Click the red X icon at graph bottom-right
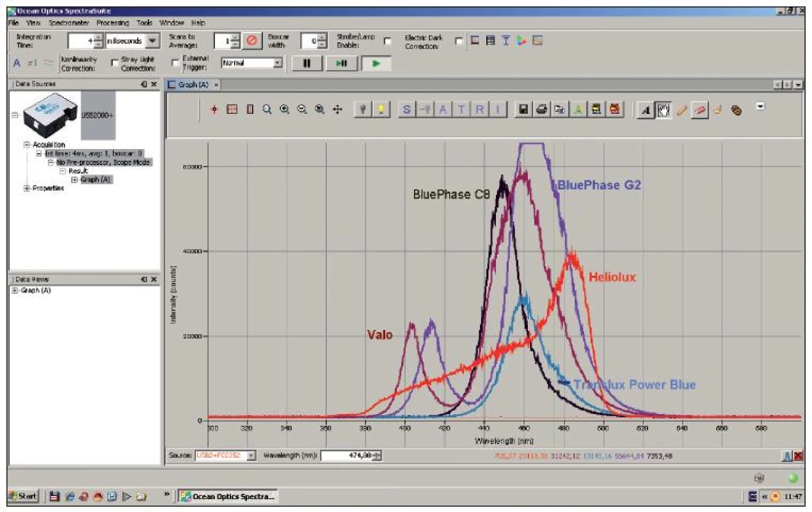 click(798, 456)
